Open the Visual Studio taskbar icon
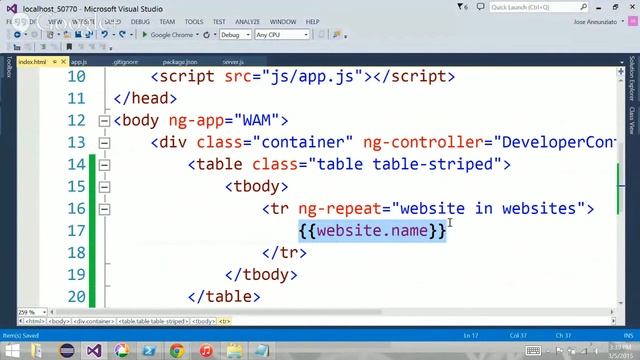 click(x=93, y=351)
